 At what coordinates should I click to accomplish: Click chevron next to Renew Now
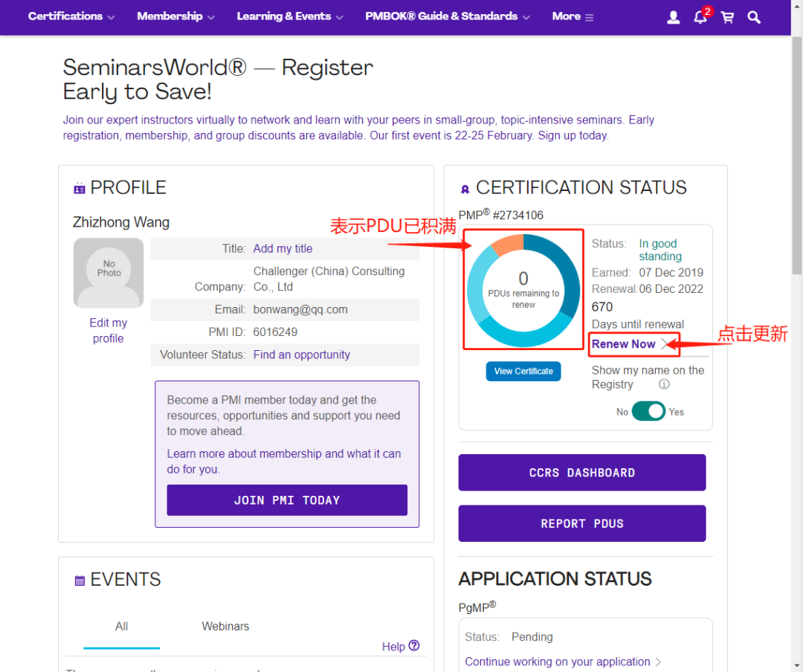(x=665, y=343)
